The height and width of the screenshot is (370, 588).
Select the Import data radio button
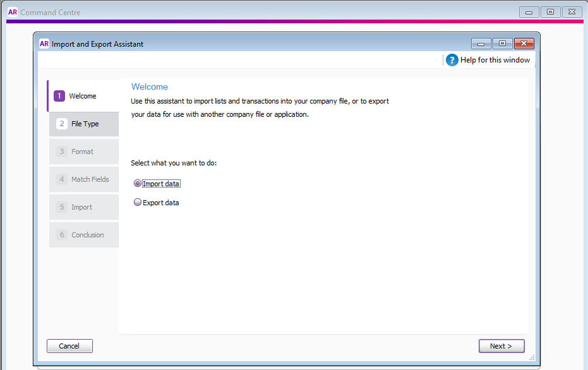click(138, 184)
